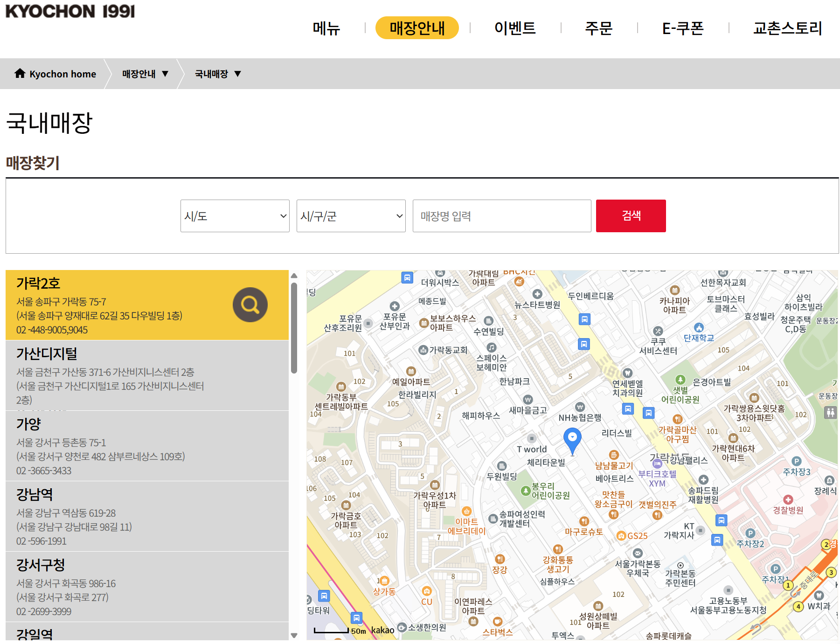This screenshot has width=840, height=644.
Task: Click the store list scroll down arrow
Action: click(294, 635)
